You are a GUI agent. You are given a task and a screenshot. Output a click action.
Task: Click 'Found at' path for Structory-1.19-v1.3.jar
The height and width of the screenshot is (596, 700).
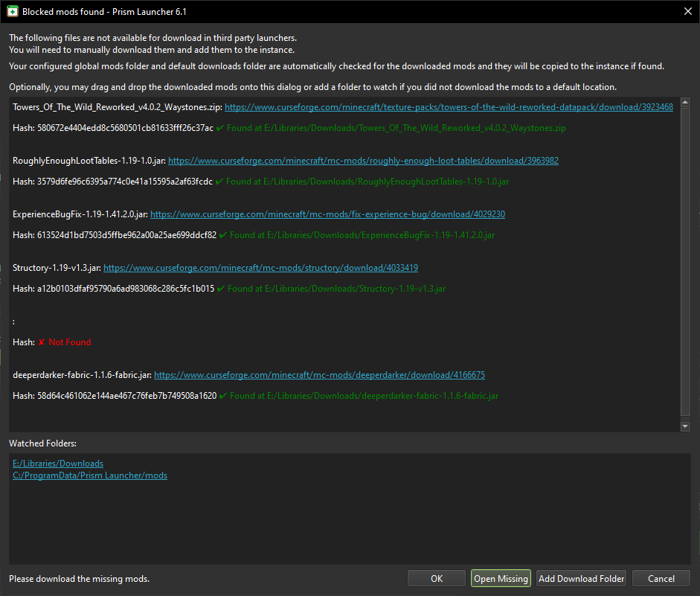click(x=336, y=289)
